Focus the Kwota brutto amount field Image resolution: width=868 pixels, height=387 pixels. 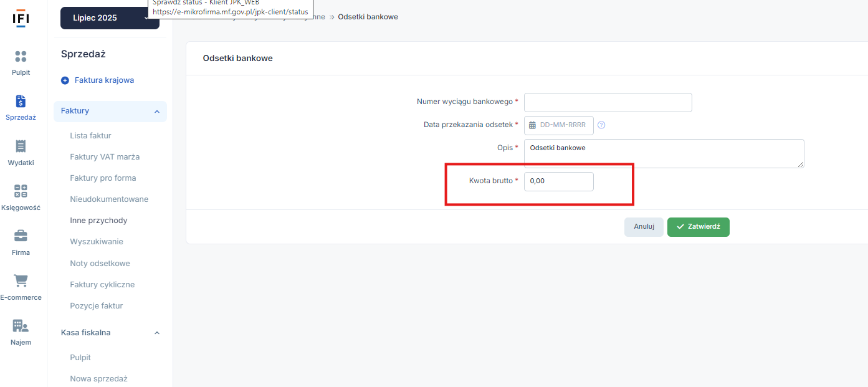[559, 181]
